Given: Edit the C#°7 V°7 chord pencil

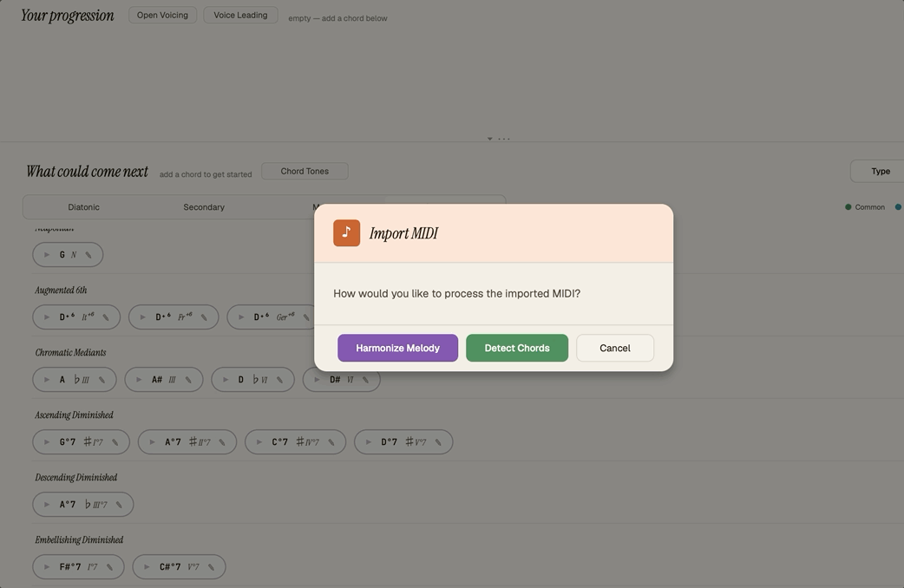Looking at the screenshot, I should (x=212, y=566).
